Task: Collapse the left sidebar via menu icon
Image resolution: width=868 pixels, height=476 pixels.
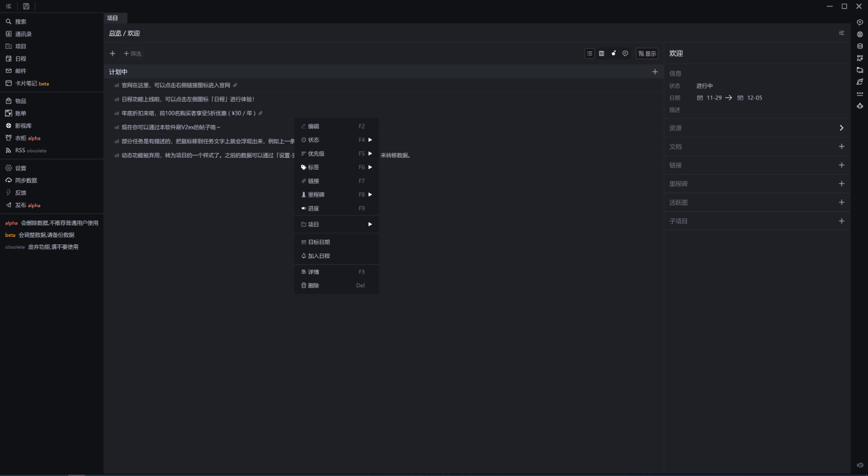Action: click(x=9, y=7)
